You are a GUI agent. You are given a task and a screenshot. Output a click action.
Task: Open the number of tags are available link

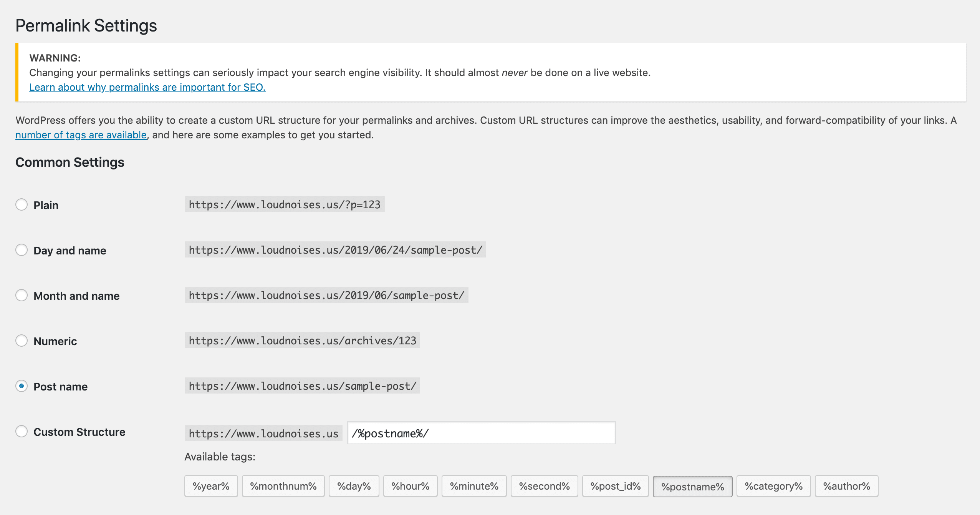(81, 135)
